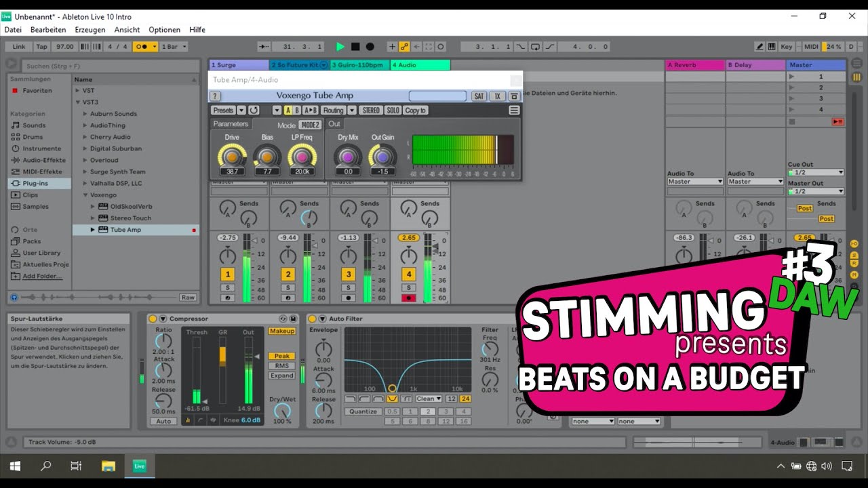Click the loop switch icon
The image size is (868, 488).
click(535, 47)
